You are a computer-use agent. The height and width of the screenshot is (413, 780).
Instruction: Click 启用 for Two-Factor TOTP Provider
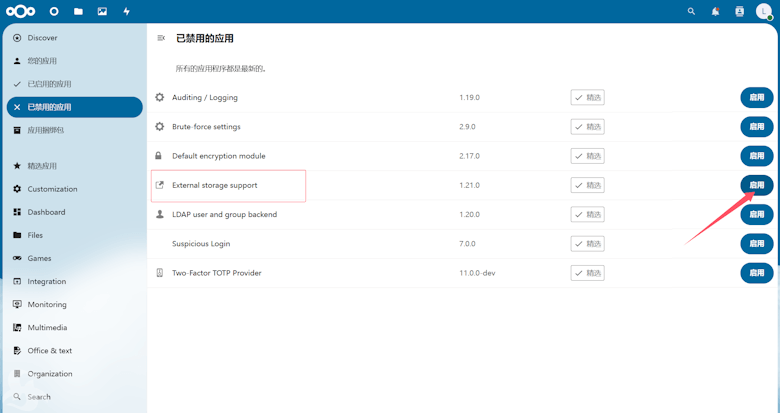click(756, 273)
